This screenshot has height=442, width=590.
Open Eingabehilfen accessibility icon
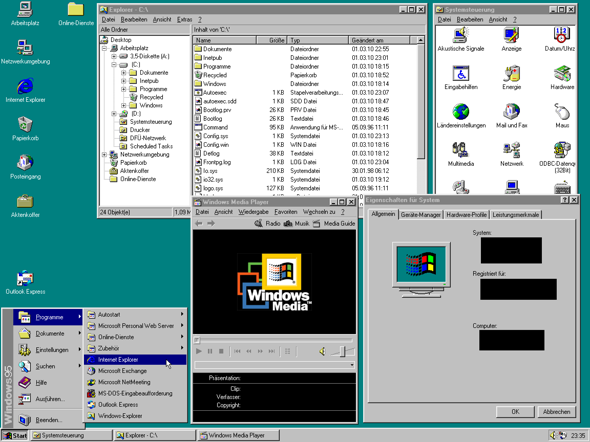[461, 77]
